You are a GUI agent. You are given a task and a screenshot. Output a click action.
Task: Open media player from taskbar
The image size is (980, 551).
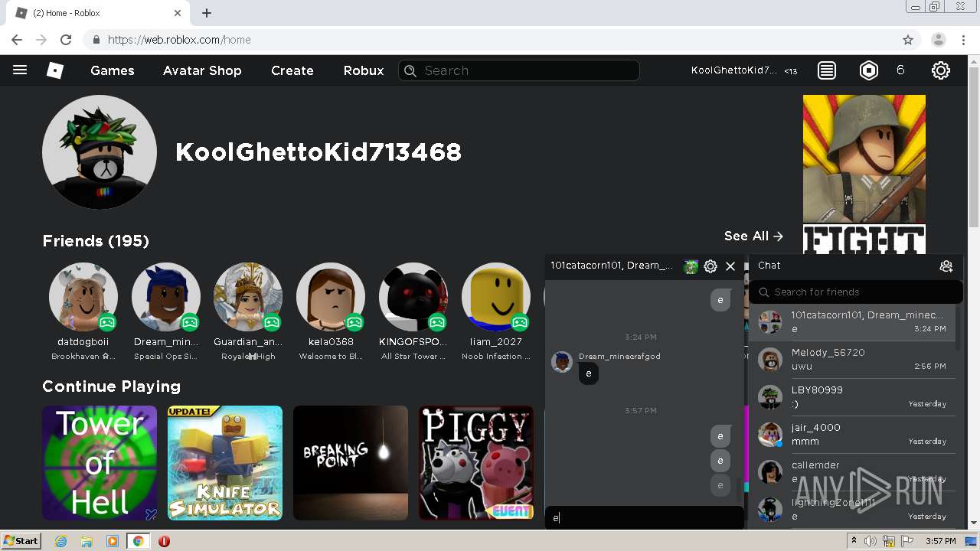click(x=113, y=541)
